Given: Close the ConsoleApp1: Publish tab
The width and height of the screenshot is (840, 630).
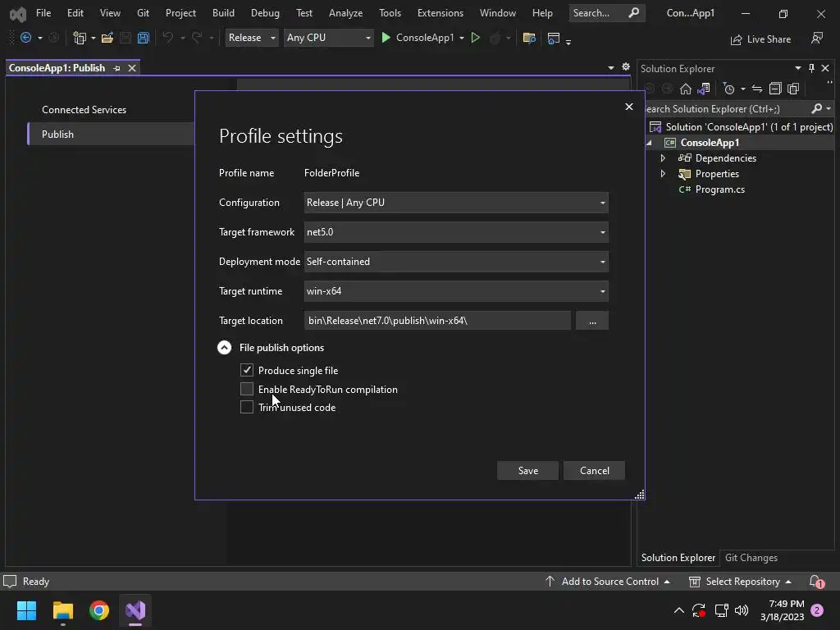Looking at the screenshot, I should point(132,68).
